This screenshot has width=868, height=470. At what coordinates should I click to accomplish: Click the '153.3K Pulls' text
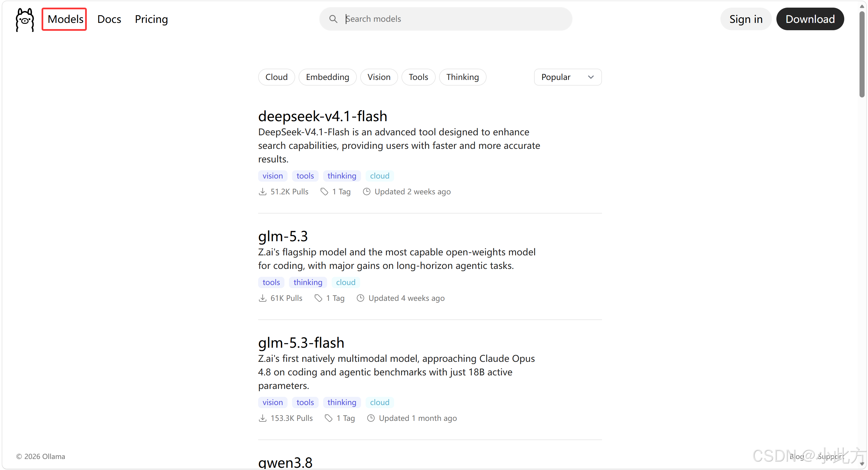292,418
